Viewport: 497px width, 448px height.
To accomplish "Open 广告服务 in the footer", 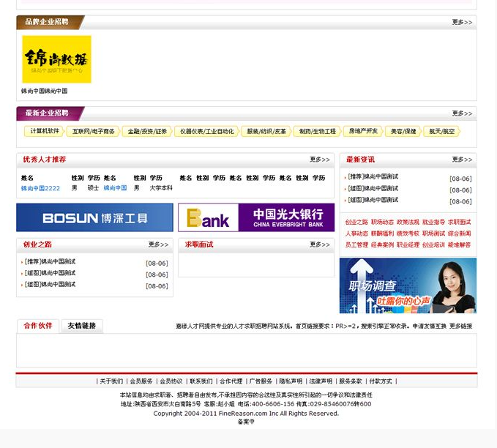I will point(261,381).
